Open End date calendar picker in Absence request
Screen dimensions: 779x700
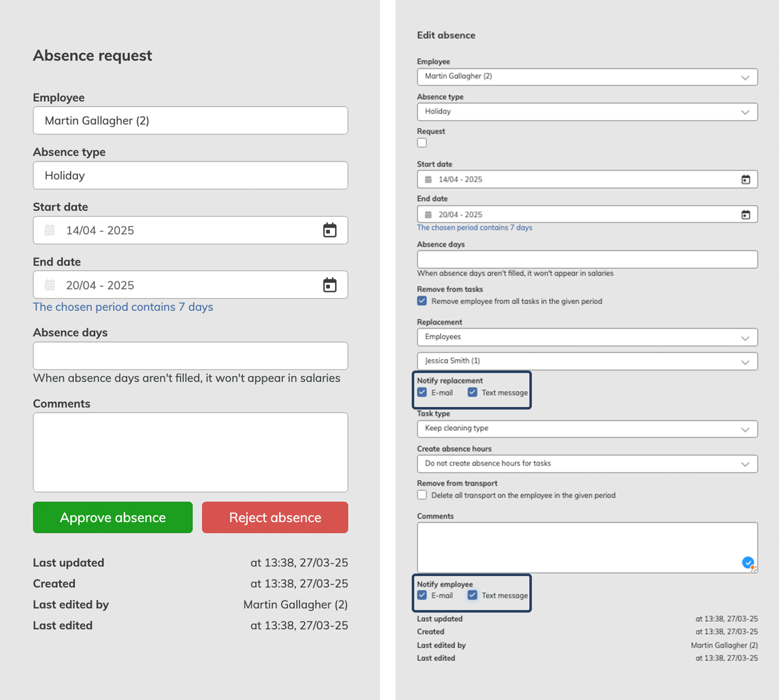tap(330, 285)
